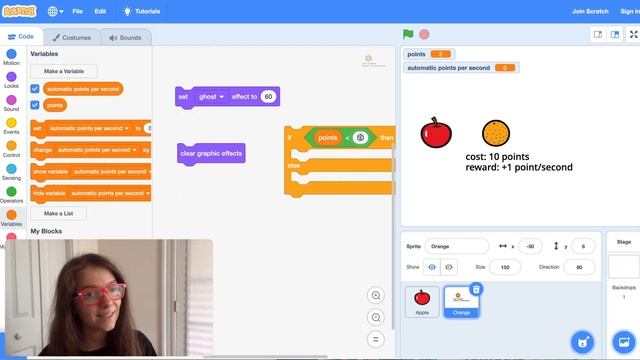
Task: Click the points variable block in palette
Action: tap(55, 105)
